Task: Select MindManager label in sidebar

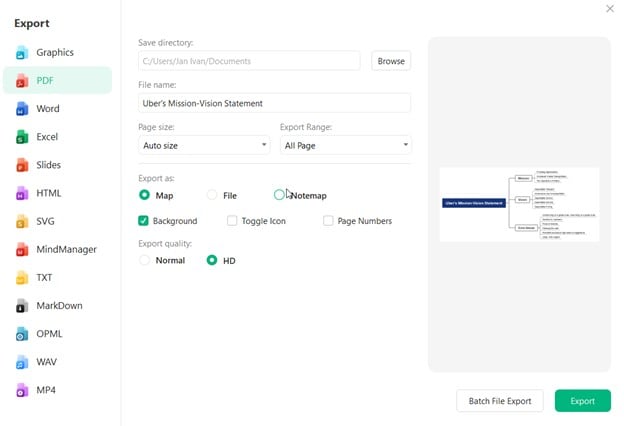Action: pyautogui.click(x=66, y=250)
